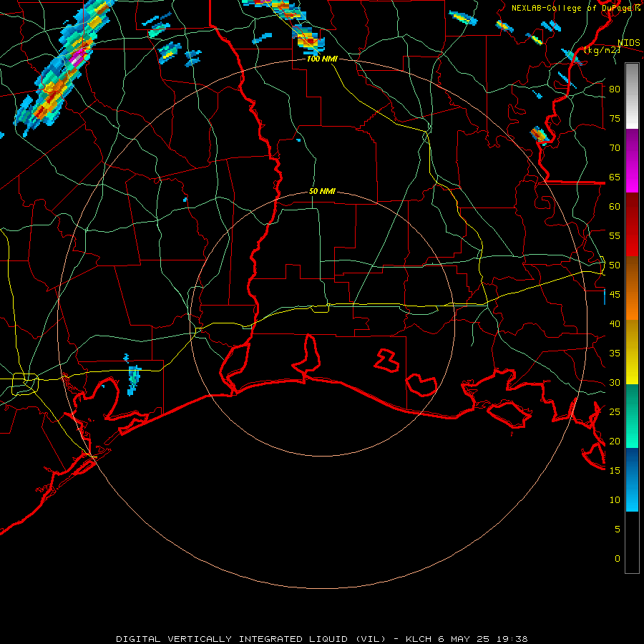The height and width of the screenshot is (644, 644).
Task: Select the 15 value on the color scale
Action: tap(615, 471)
